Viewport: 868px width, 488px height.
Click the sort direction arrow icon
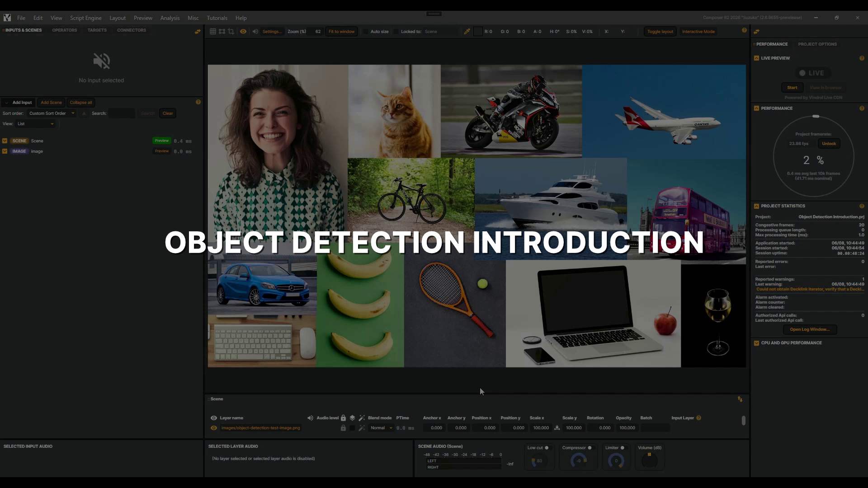84,113
